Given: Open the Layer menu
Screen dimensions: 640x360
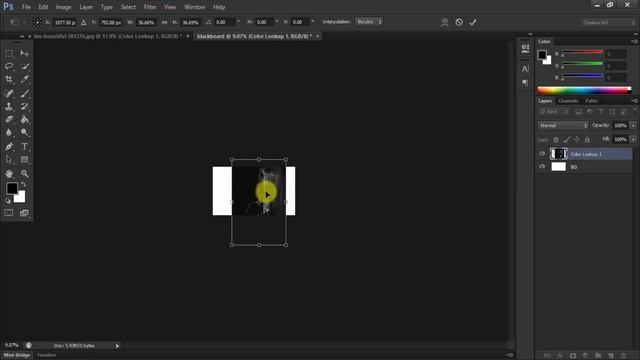Looking at the screenshot, I should click(x=86, y=7).
